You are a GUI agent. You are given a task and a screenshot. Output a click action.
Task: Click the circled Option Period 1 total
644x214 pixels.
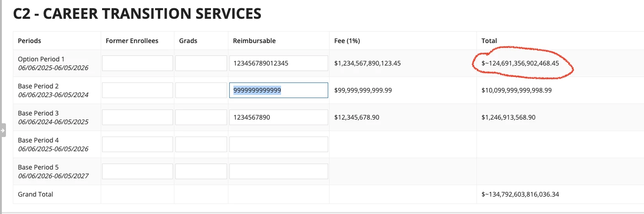tap(520, 63)
